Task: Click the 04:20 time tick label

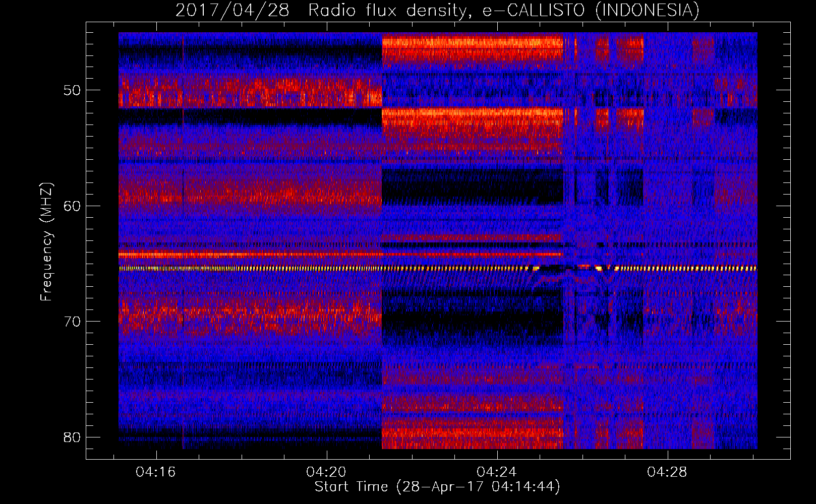Action: coord(326,472)
